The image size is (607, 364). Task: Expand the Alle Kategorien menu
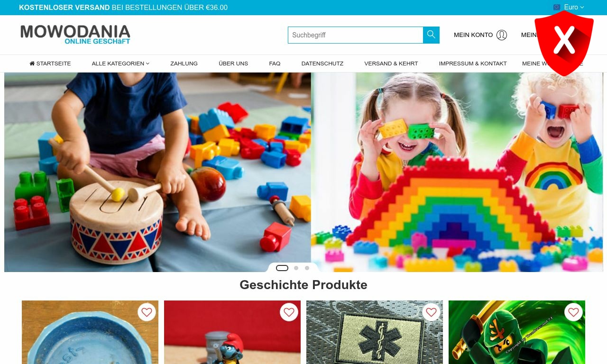point(120,64)
